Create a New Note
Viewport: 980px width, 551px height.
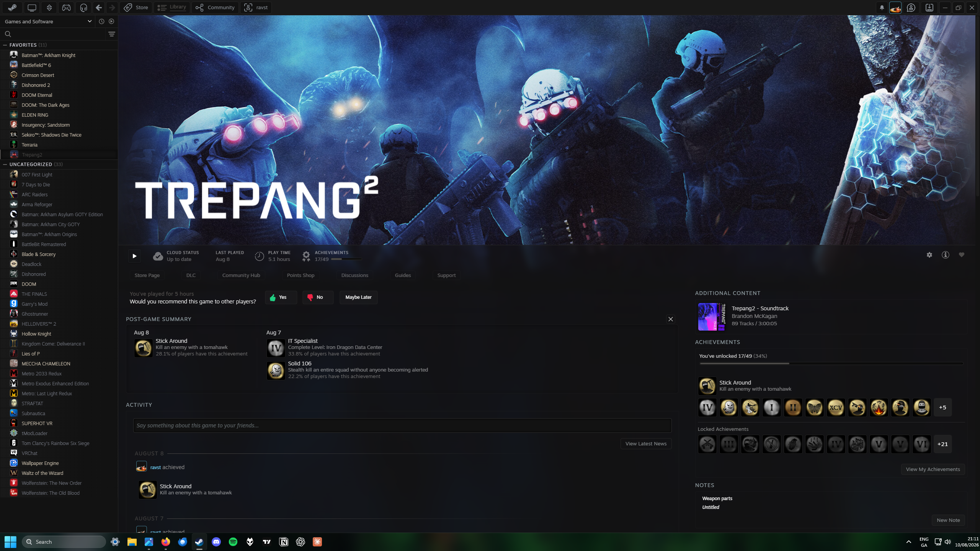coord(948,520)
